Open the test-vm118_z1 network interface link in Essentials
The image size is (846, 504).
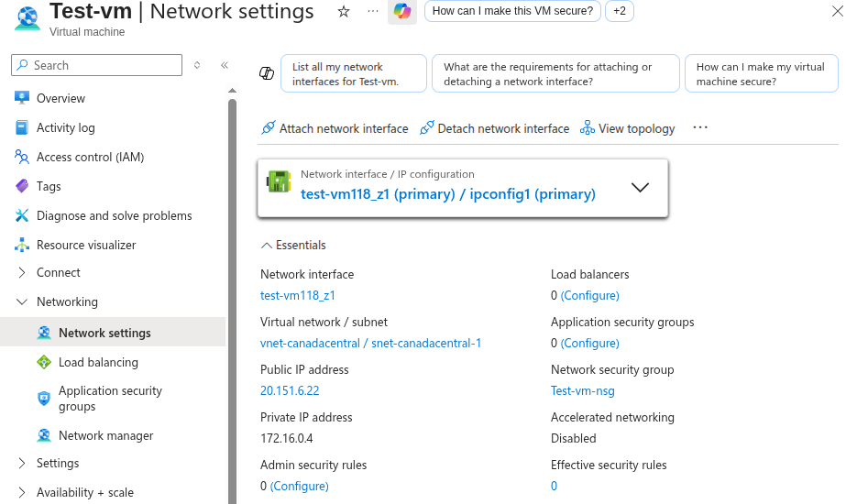click(297, 296)
